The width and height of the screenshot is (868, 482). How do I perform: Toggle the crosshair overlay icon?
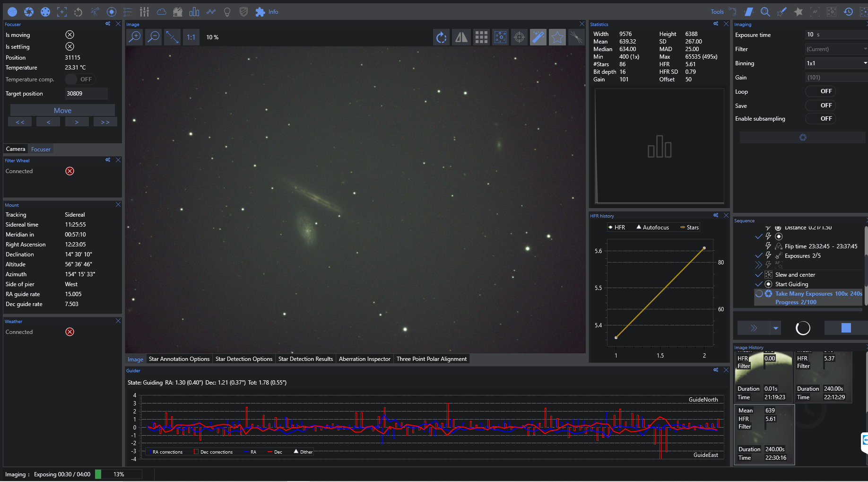pos(519,37)
